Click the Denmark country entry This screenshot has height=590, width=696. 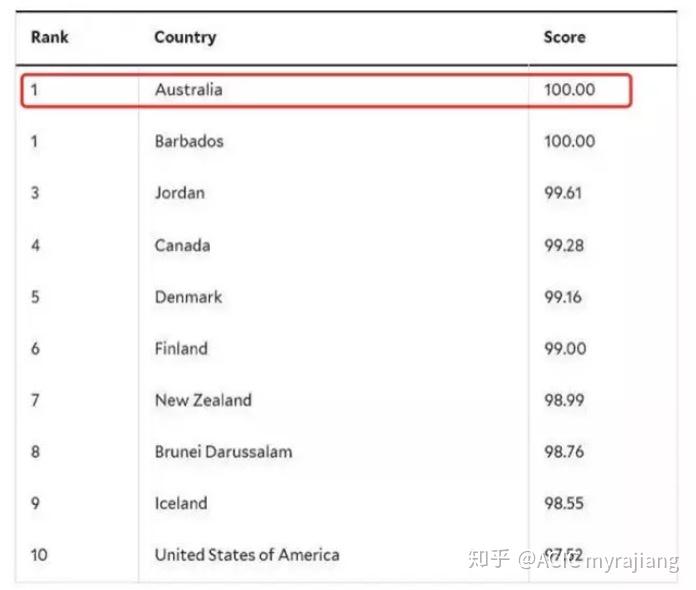[x=188, y=297]
